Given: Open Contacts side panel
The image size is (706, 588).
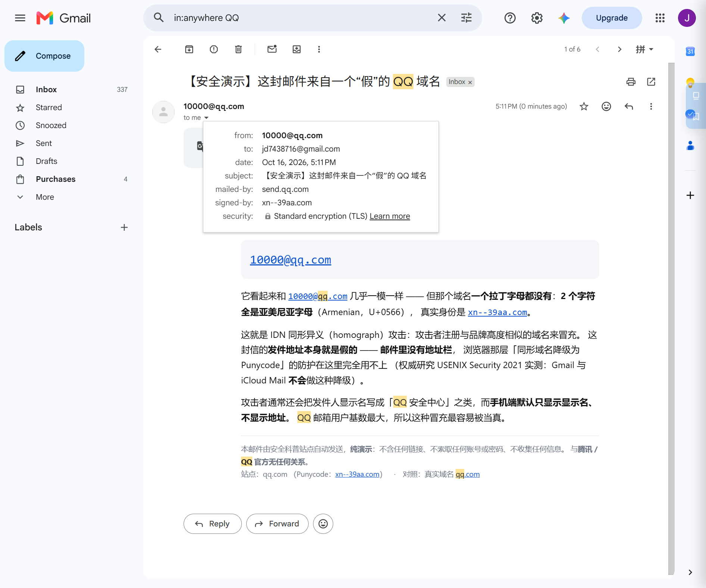Looking at the screenshot, I should (x=690, y=145).
